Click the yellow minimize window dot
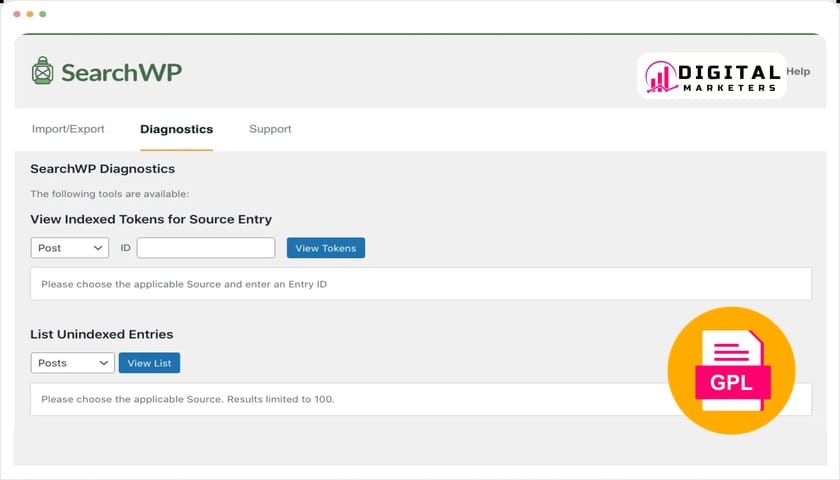Viewport: 840px width, 480px height. point(30,15)
